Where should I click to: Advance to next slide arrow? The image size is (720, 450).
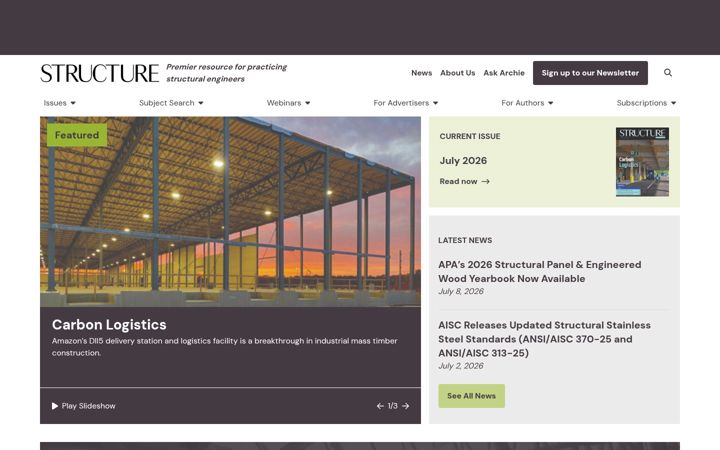click(x=405, y=406)
